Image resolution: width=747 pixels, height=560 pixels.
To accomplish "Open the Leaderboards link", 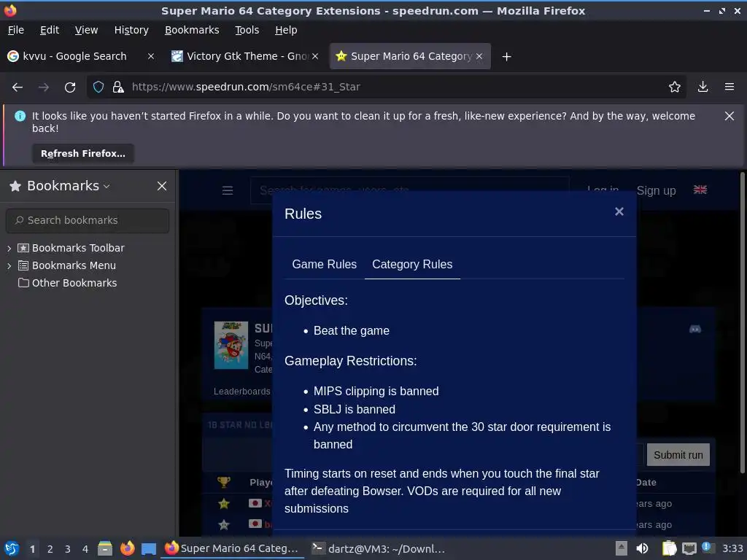I will (x=241, y=392).
